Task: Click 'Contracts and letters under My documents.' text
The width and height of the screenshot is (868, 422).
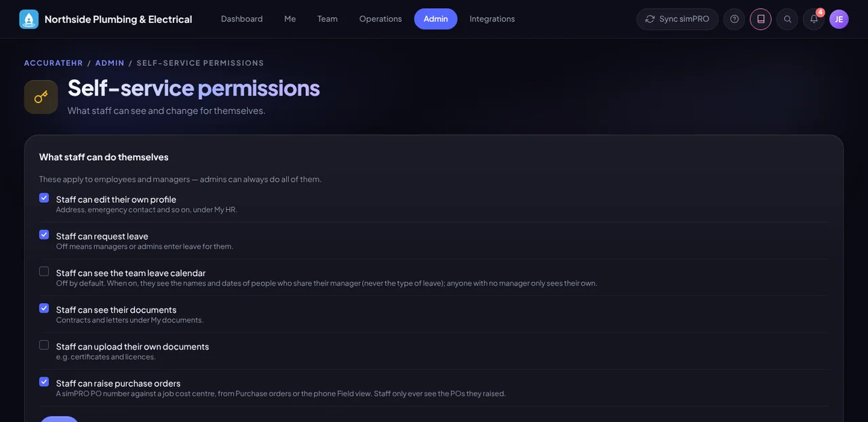Action: (130, 320)
